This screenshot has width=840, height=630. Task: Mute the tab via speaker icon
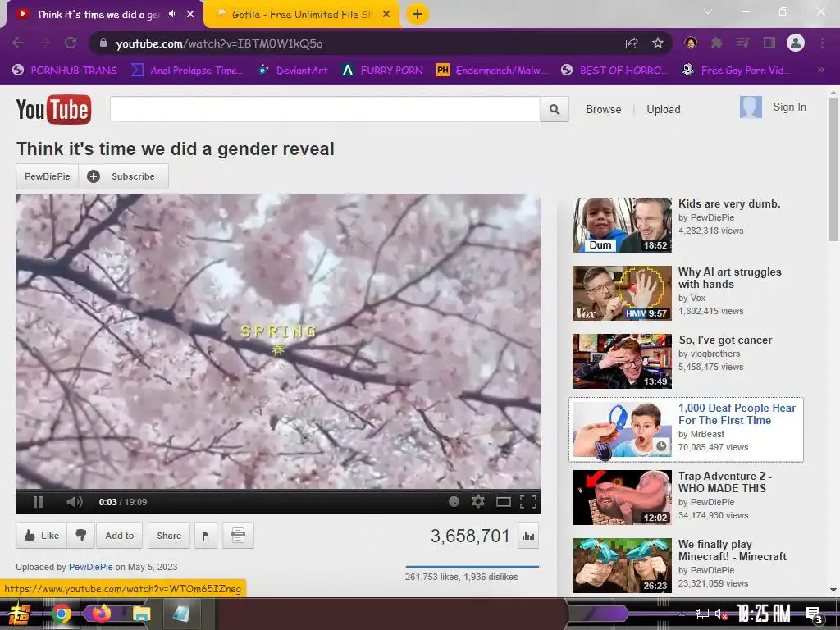point(172,14)
